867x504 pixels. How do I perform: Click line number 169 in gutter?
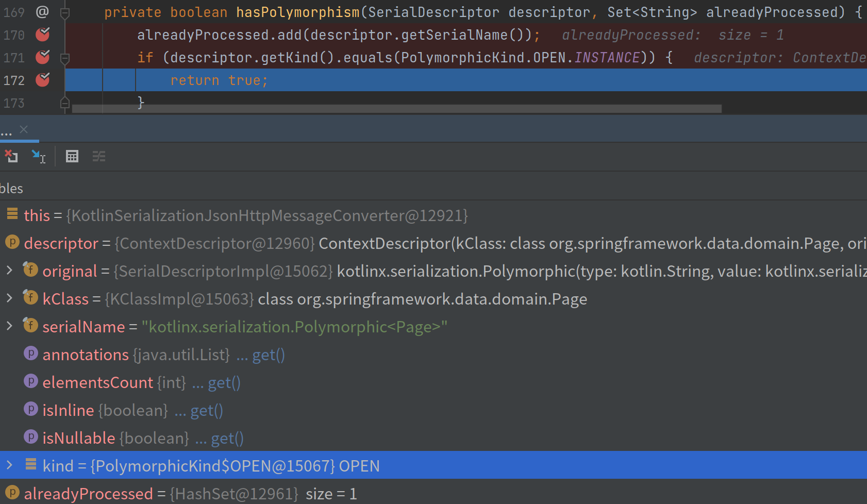click(x=14, y=12)
